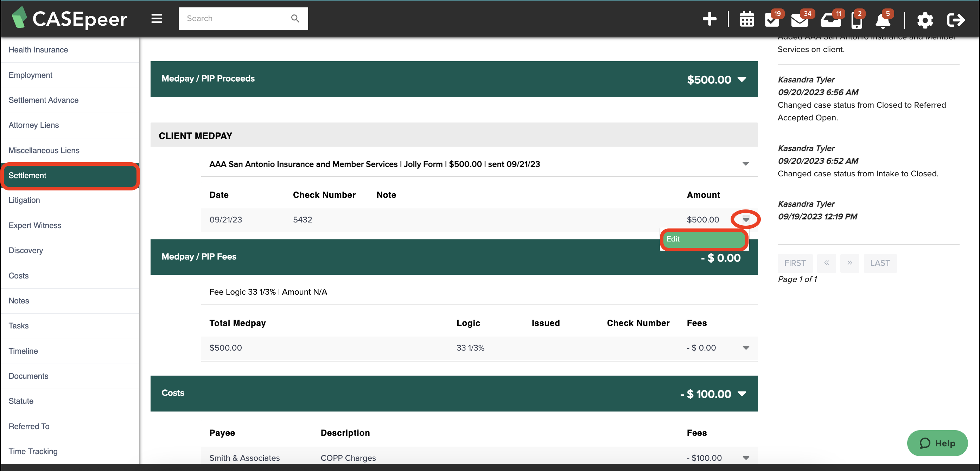This screenshot has height=471, width=980.
Task: Open Costs in sidebar
Action: click(70, 276)
